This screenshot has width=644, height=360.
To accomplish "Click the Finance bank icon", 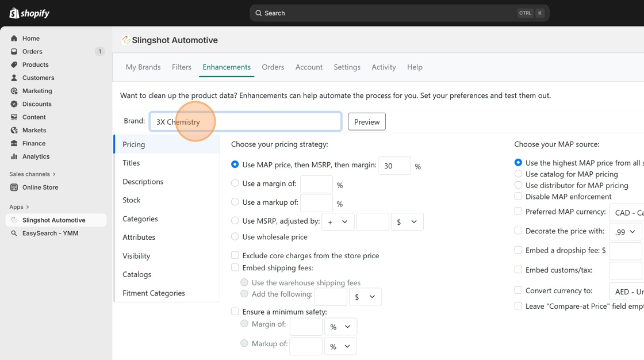I will pyautogui.click(x=14, y=143).
